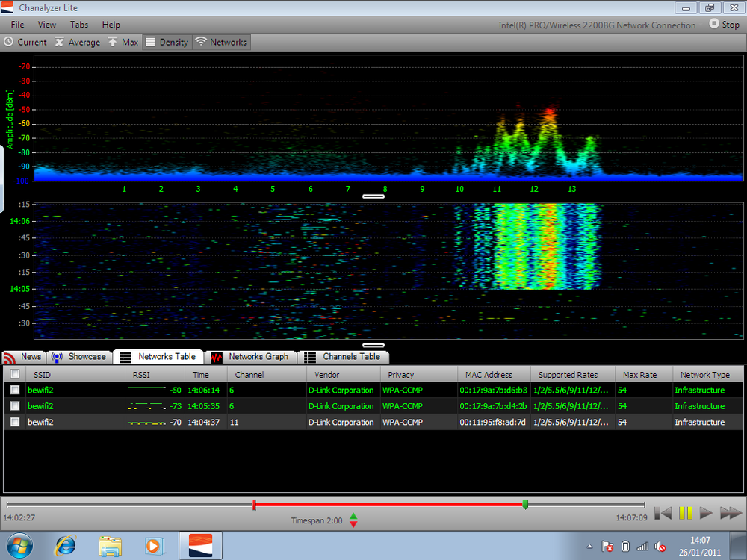The image size is (747, 560).
Task: Check the bewifi2 row with RSSI -73
Action: click(15, 405)
